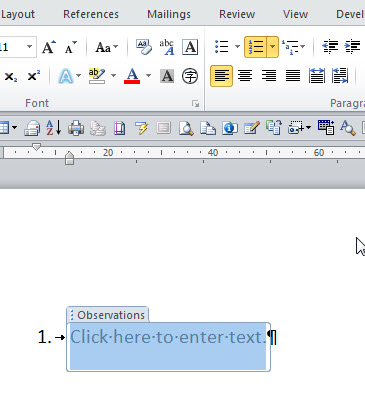Toggle Align Text Left
Image resolution: width=365 pixels, height=411 pixels.
[221, 76]
